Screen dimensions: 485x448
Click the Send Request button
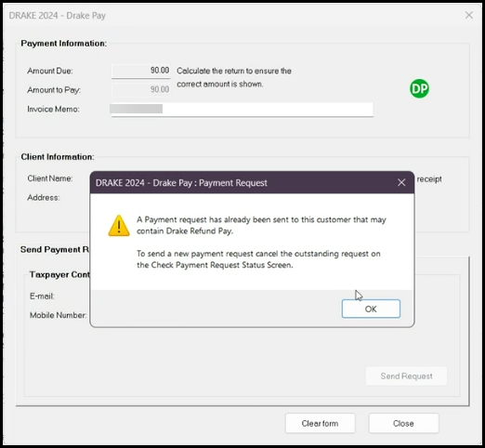pos(406,376)
